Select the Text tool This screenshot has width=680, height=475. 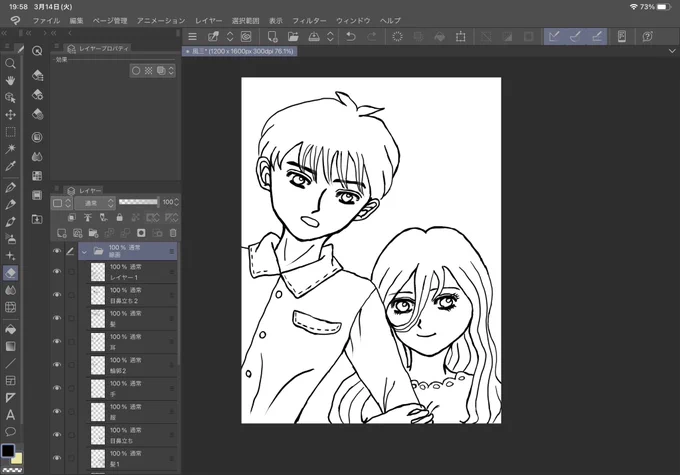click(x=10, y=415)
